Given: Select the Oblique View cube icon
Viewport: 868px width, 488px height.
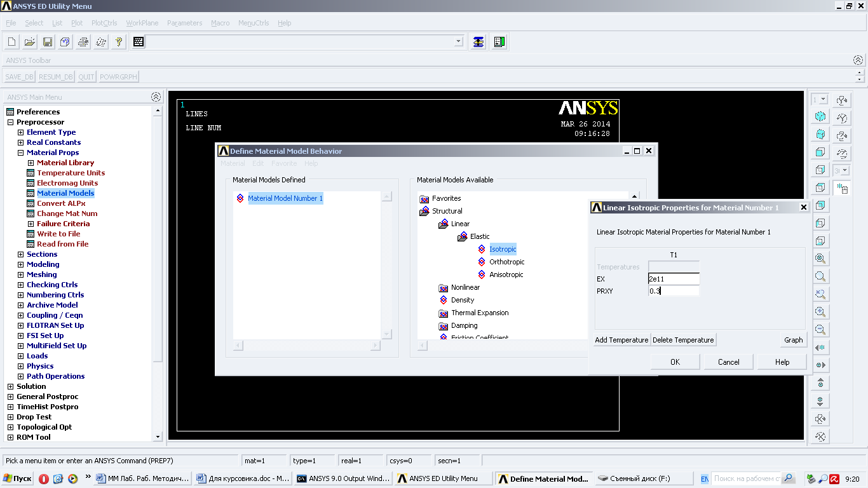Looking at the screenshot, I should tap(820, 134).
